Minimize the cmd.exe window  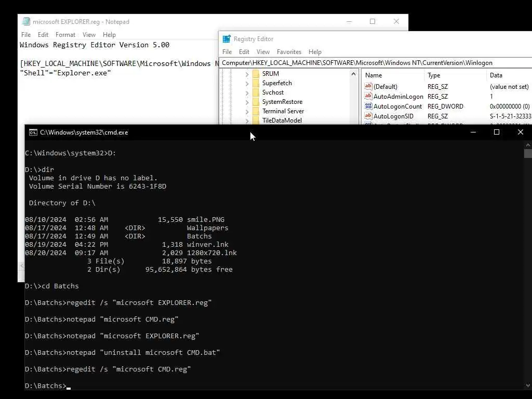pos(473,132)
